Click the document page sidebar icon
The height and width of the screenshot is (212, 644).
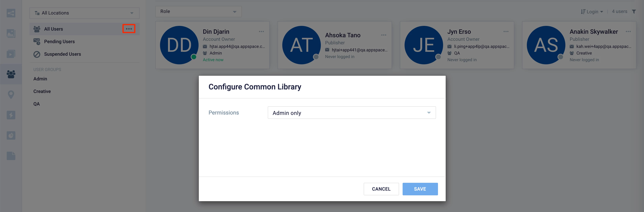click(11, 156)
